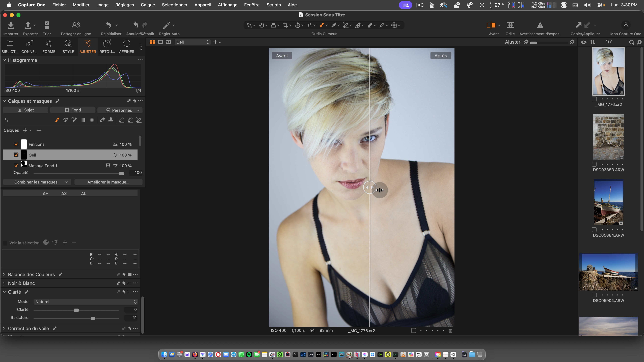Toggle the Voir la sélection checkbox
644x362 pixels.
click(x=5, y=243)
